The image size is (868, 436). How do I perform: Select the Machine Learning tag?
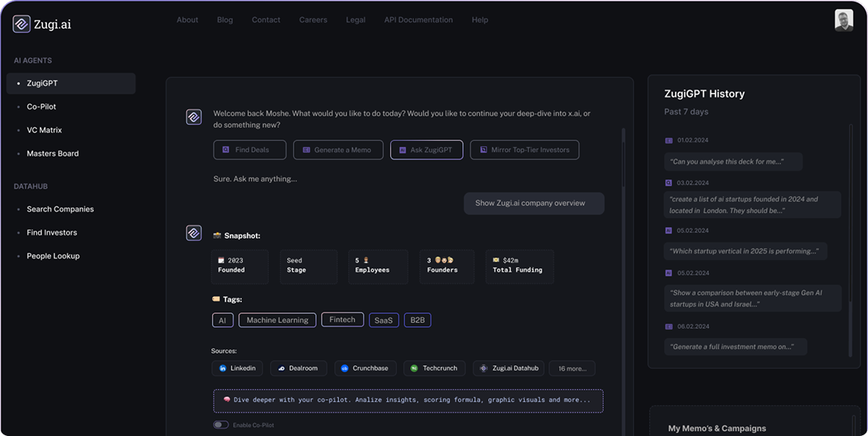[277, 320]
